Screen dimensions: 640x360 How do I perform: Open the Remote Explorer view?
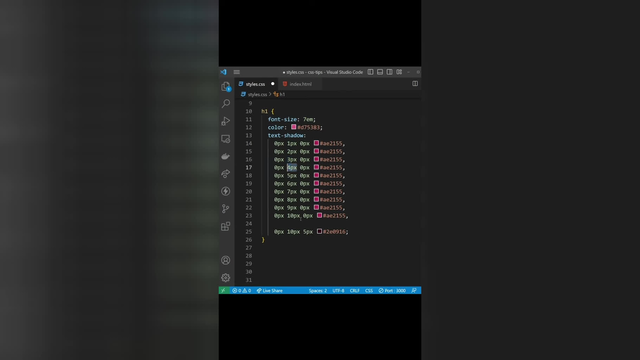click(226, 139)
